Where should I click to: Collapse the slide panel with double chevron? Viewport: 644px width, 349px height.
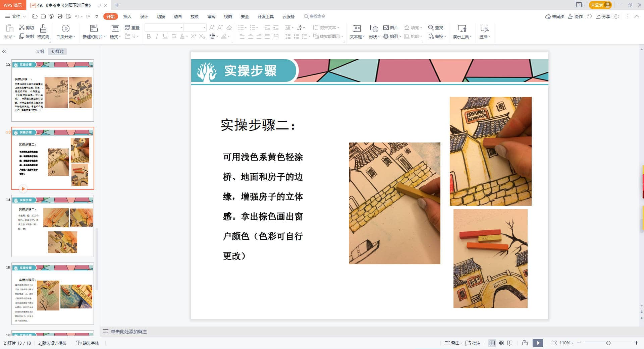(x=4, y=51)
